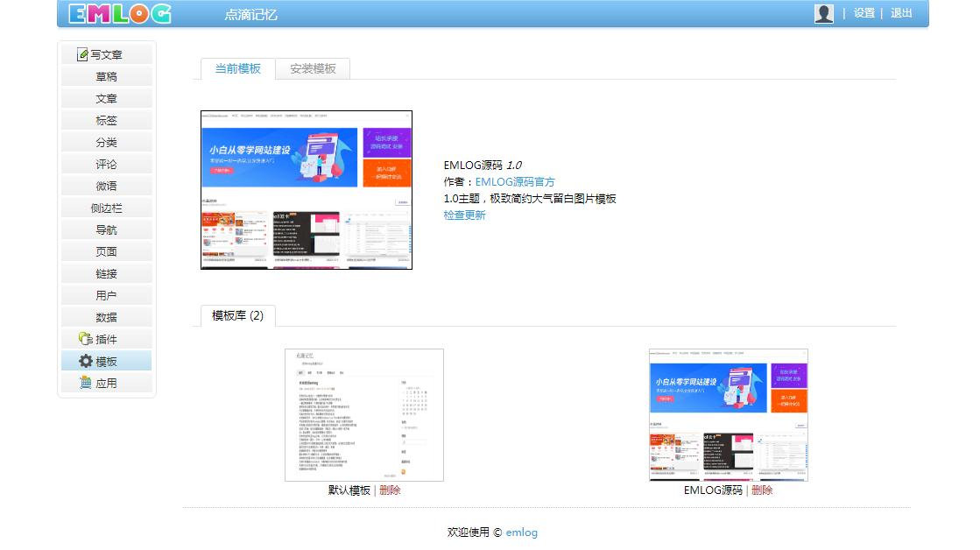This screenshot has width=980, height=550.
Task: Open 微语 in sidebar
Action: 106,186
